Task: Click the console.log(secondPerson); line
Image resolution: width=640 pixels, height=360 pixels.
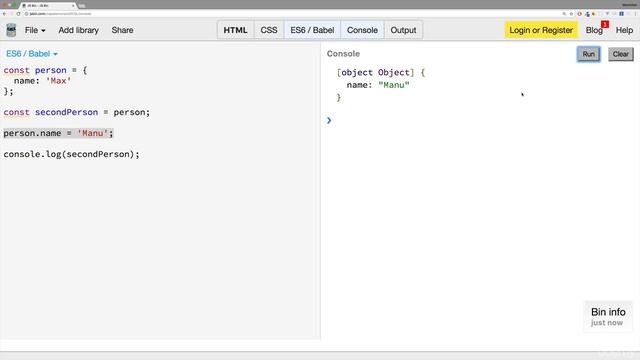Action: click(x=71, y=154)
